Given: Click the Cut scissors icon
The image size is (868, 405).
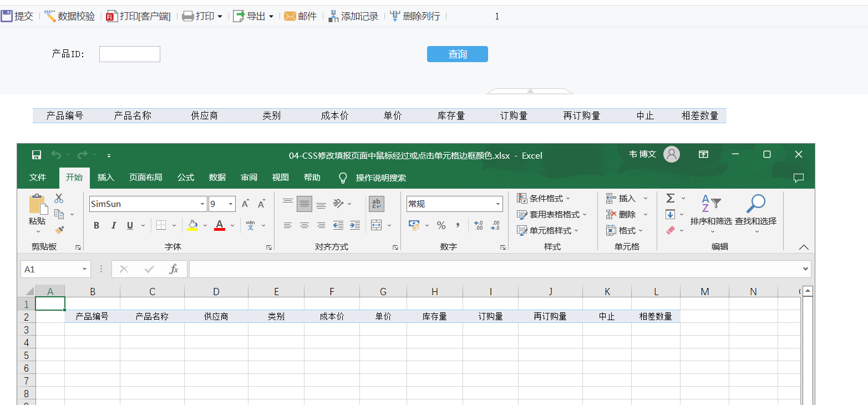Looking at the screenshot, I should tap(59, 198).
